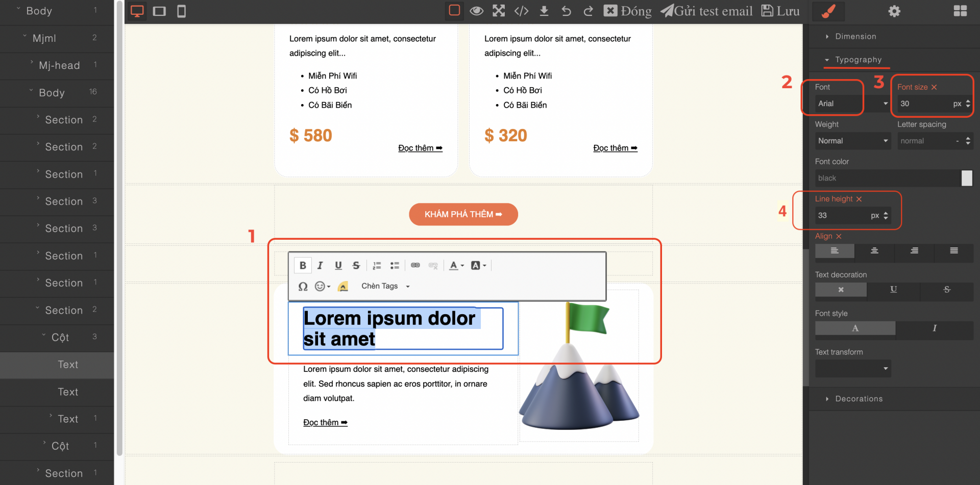Open the code view icon
Viewport: 980px width, 485px height.
coord(521,11)
